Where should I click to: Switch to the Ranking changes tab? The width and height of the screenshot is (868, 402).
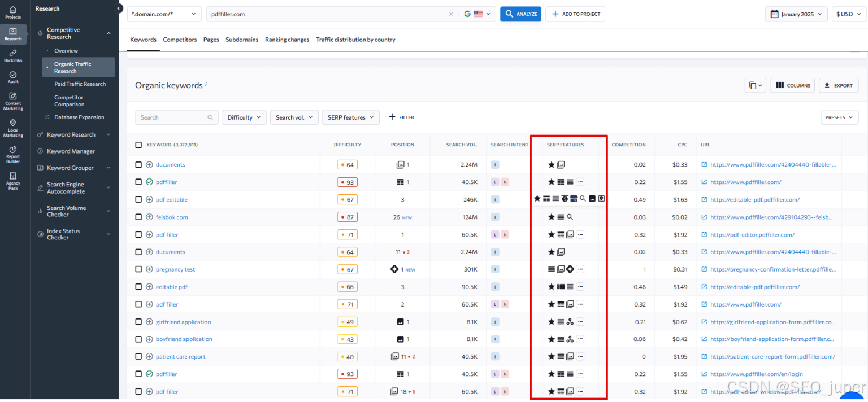click(287, 40)
